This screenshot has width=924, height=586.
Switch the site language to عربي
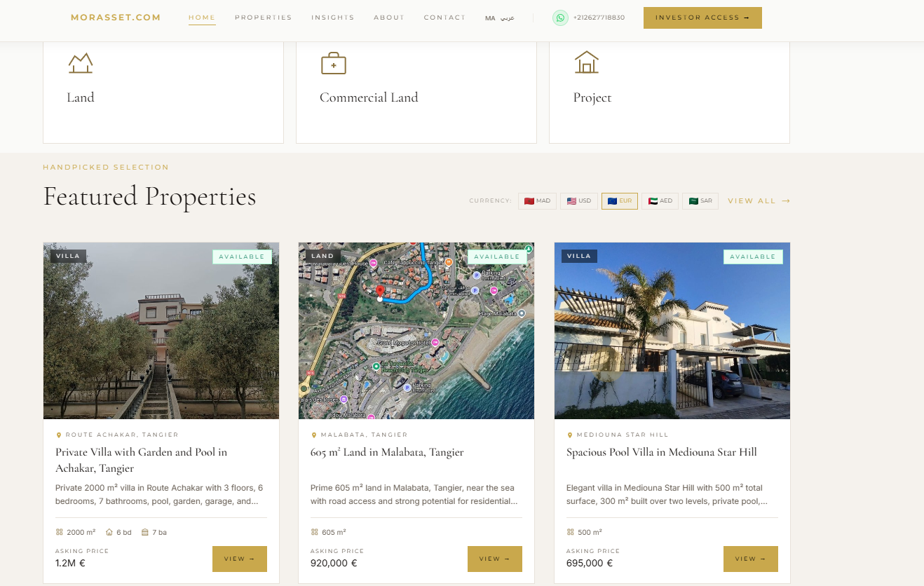pyautogui.click(x=508, y=18)
